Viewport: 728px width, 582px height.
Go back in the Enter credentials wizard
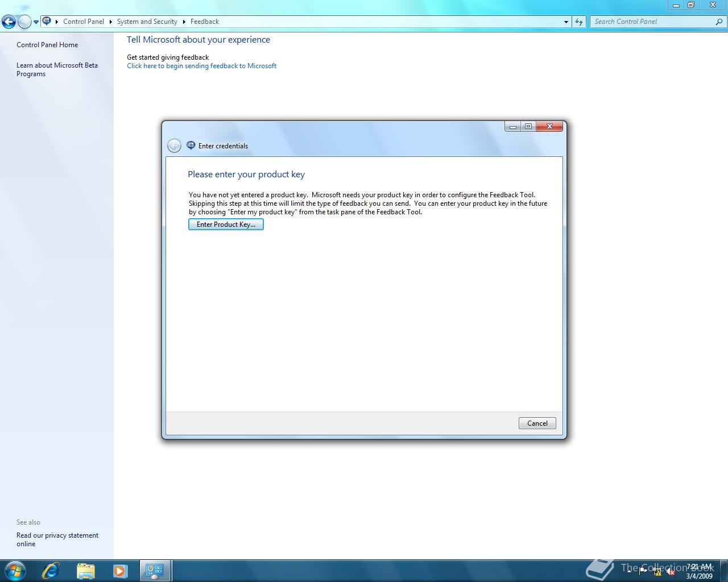(174, 145)
